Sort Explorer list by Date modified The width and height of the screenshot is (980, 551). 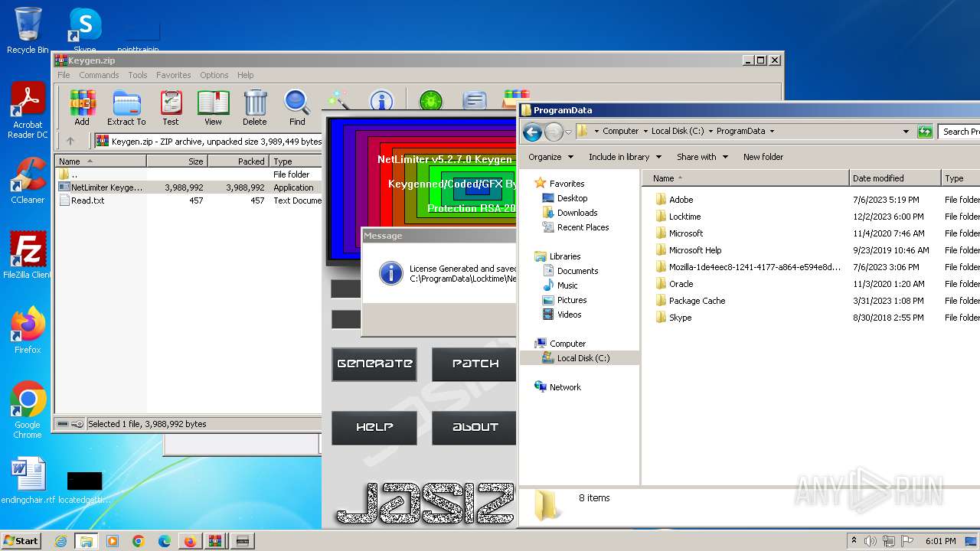pos(895,178)
